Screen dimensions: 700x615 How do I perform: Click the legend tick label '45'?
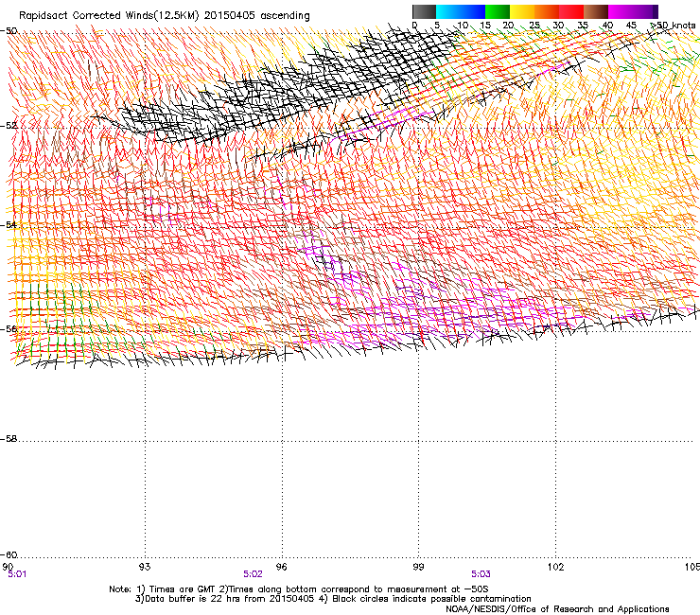631,26
